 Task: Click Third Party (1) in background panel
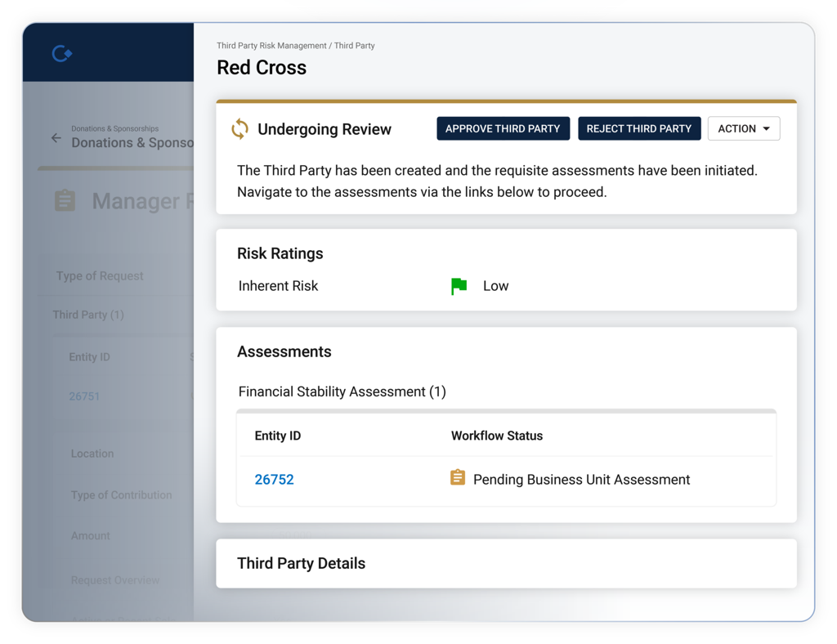click(x=88, y=315)
